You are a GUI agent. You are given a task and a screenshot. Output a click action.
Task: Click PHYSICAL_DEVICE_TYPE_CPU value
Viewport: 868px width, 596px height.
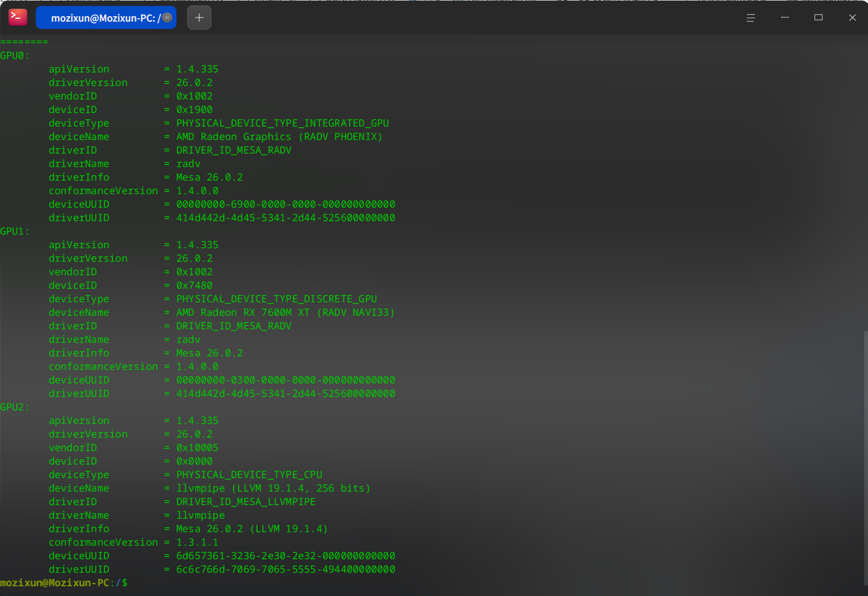pyautogui.click(x=249, y=475)
